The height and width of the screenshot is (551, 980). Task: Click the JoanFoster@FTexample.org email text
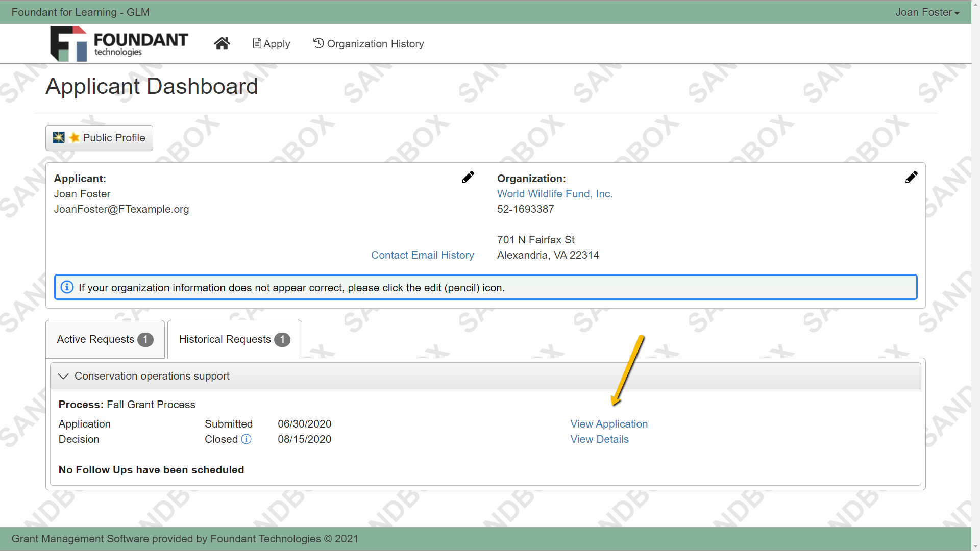[121, 209]
